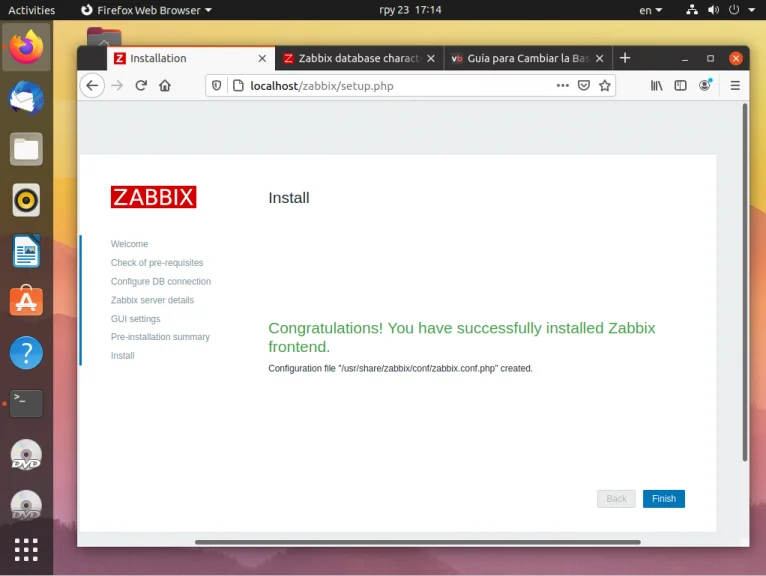
Task: Open Ubuntu Software from the dock
Action: click(26, 301)
